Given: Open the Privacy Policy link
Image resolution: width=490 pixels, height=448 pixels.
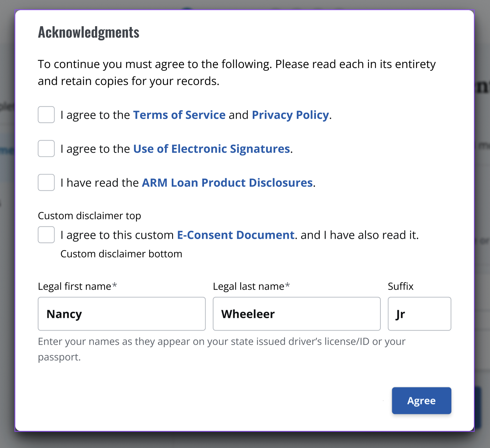Looking at the screenshot, I should [290, 115].
